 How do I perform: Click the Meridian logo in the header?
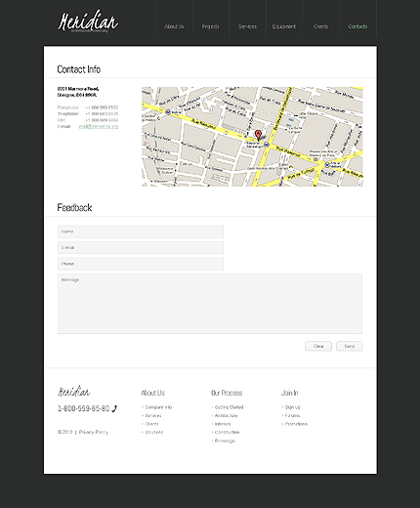[x=88, y=21]
